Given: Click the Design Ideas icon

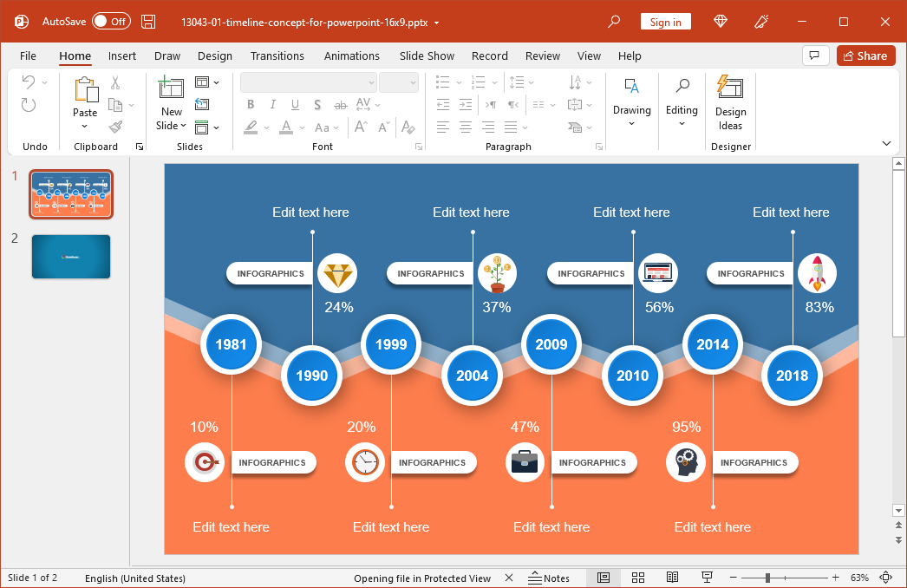Looking at the screenshot, I should [730, 88].
